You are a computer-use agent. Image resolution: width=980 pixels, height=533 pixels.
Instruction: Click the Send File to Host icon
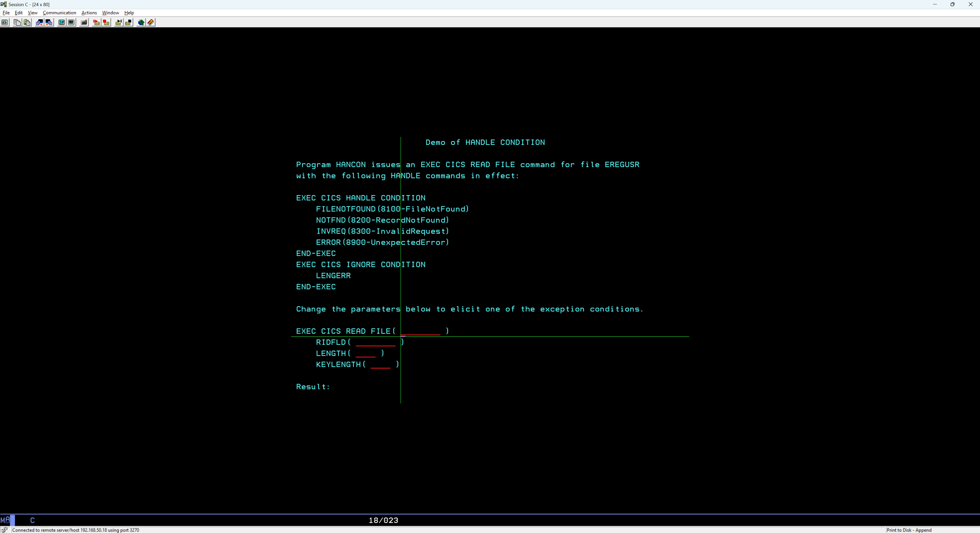coord(39,22)
